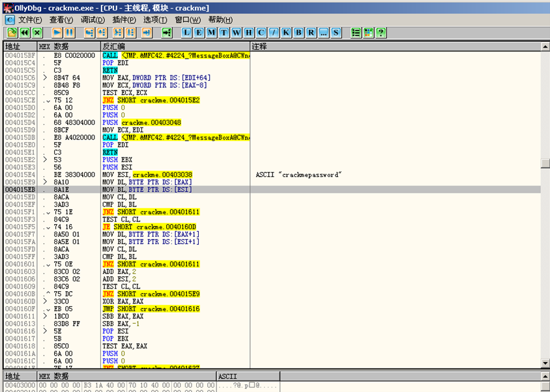Click the Pause execution icon
Viewport: 550px width, 392px height.
point(69,32)
